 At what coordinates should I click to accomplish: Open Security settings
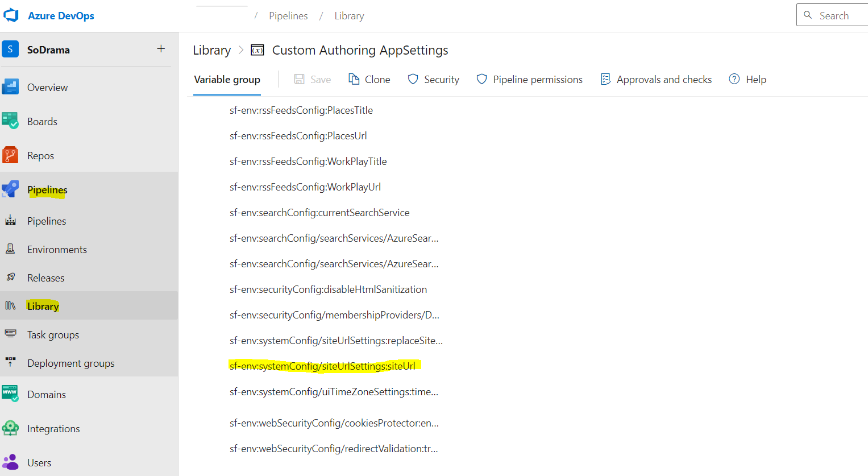442,80
